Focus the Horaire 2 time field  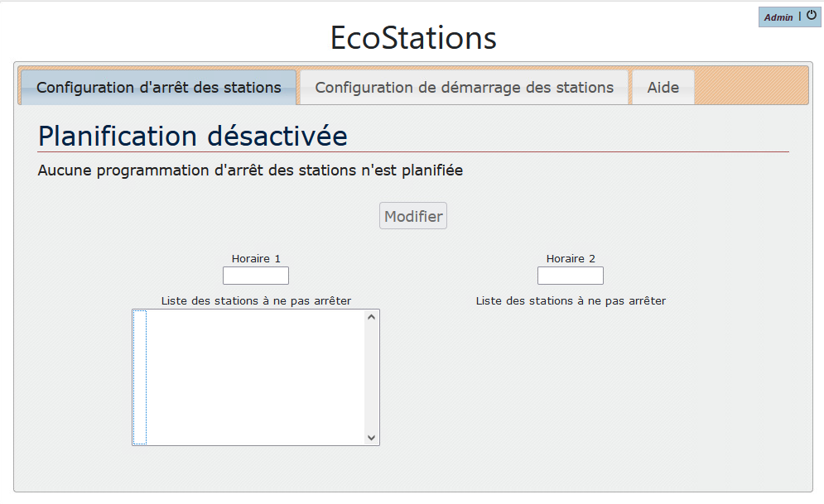coord(571,276)
